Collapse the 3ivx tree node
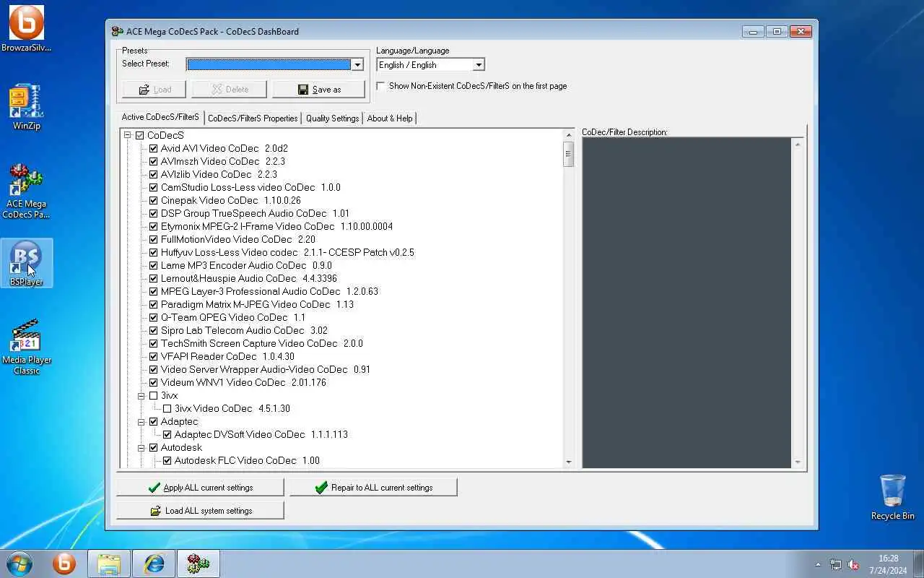The image size is (924, 578). point(141,395)
